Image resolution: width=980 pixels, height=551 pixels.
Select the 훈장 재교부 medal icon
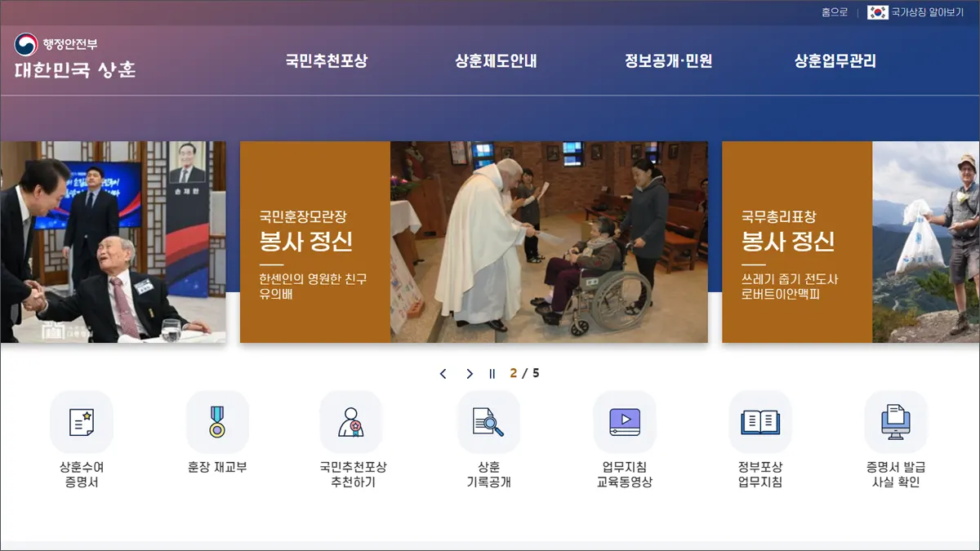click(216, 422)
